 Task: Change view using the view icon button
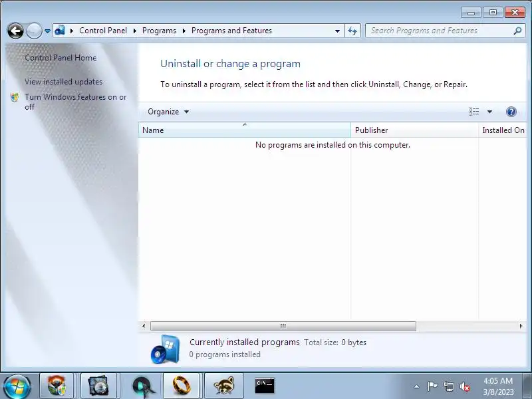[x=473, y=112]
